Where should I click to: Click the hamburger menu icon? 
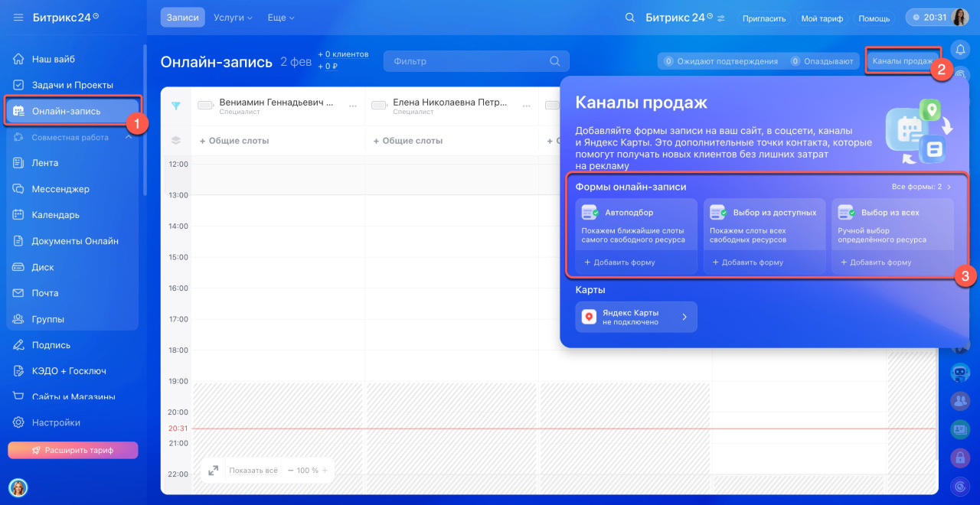18,18
